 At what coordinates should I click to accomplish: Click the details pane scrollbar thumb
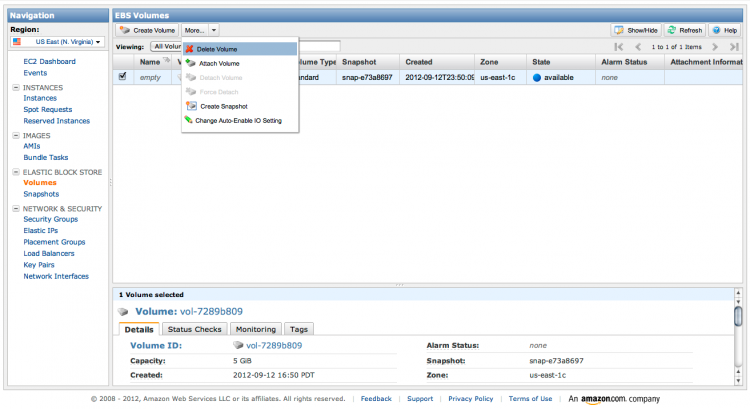point(738,316)
